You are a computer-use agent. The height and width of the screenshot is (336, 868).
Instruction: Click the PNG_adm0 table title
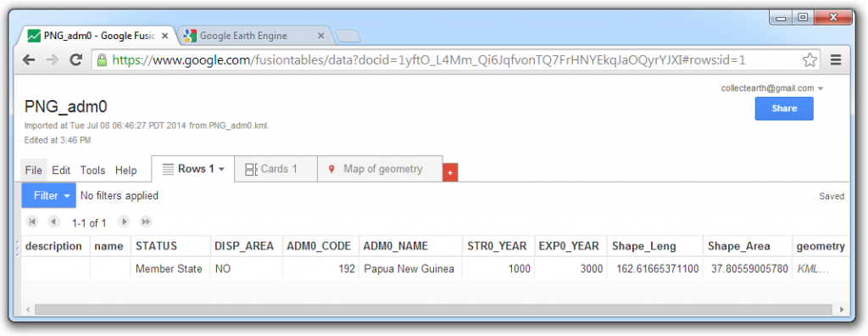pos(66,106)
